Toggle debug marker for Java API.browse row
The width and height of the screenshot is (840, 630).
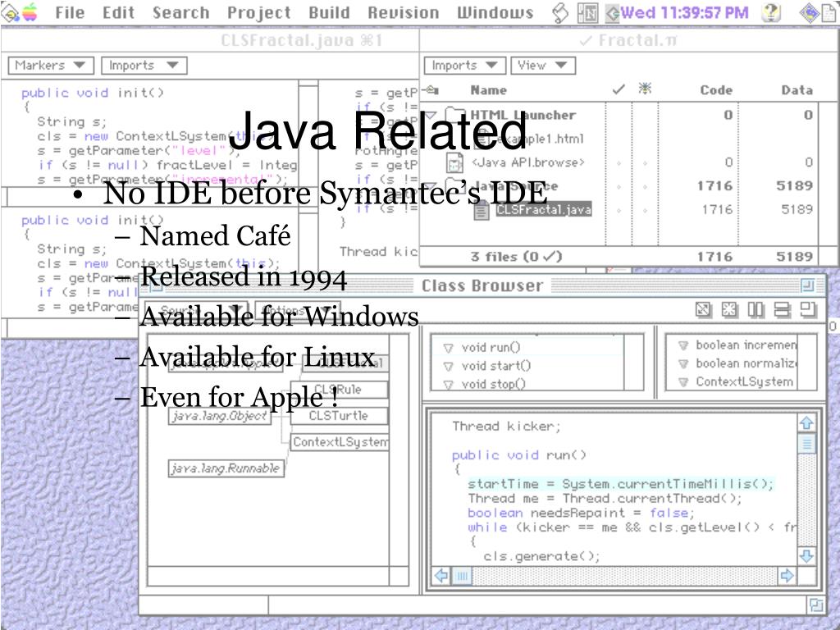coord(645,162)
